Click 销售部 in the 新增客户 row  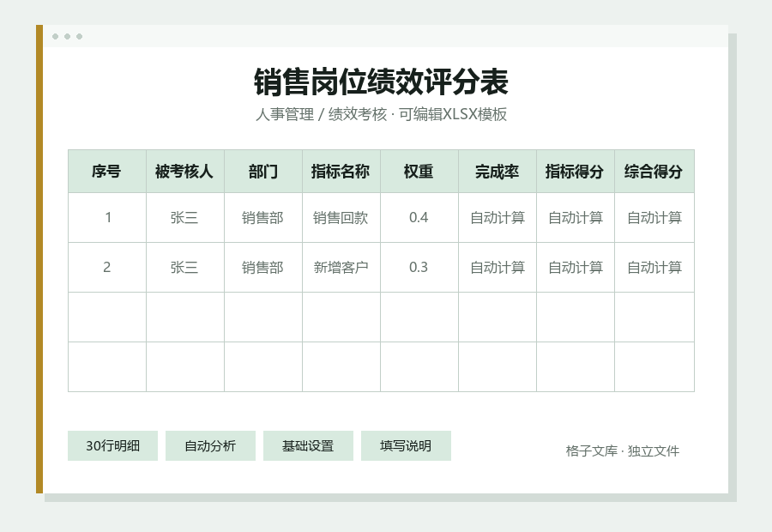pos(263,267)
